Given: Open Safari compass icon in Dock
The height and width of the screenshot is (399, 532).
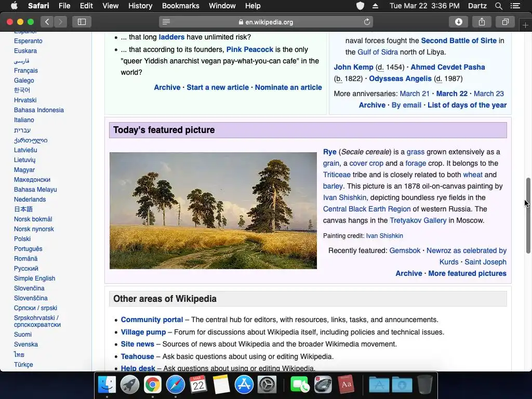Looking at the screenshot, I should [176, 385].
